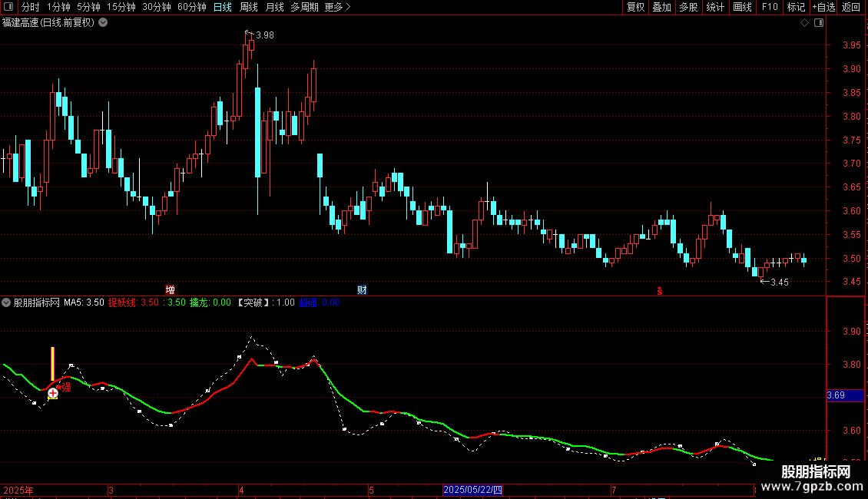The height and width of the screenshot is (499, 868).
Task: Select the 日线 daily period
Action: coord(223,7)
